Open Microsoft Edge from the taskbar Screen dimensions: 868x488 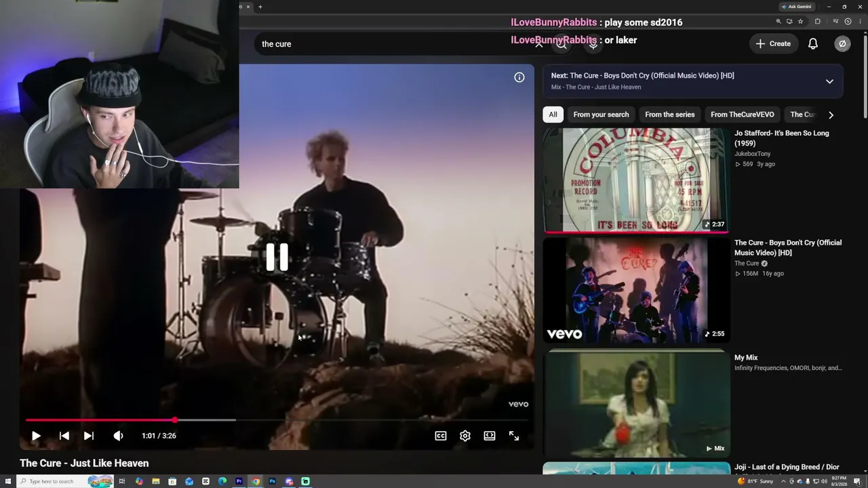pos(222,481)
